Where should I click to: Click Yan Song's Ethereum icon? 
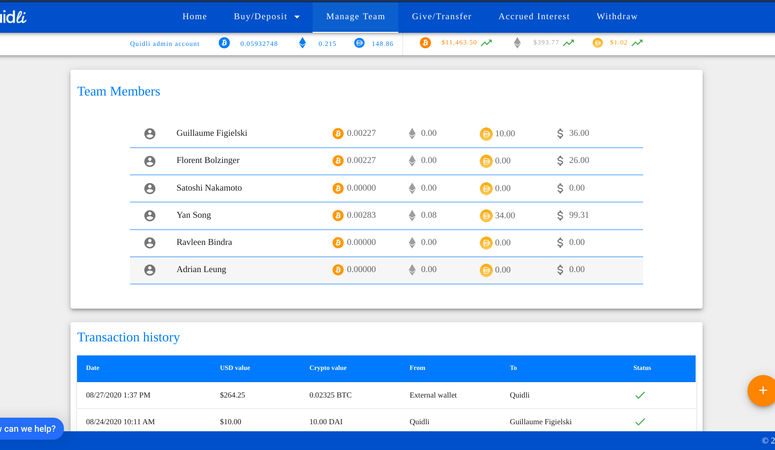click(x=412, y=216)
